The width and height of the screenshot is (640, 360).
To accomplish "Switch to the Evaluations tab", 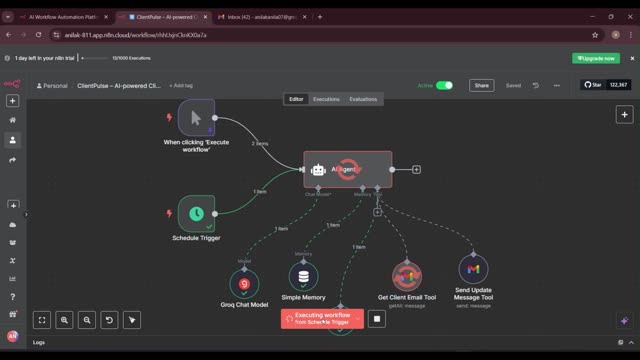I will pyautogui.click(x=363, y=99).
